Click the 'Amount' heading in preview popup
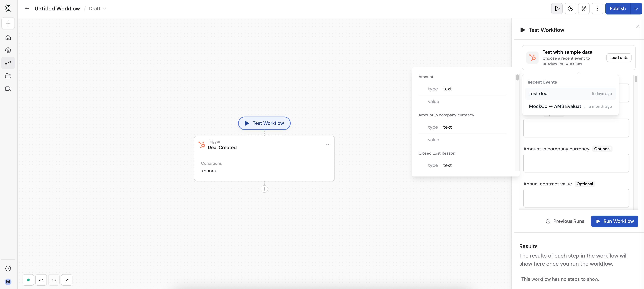Screen dimensions: 644x289 click(426, 77)
